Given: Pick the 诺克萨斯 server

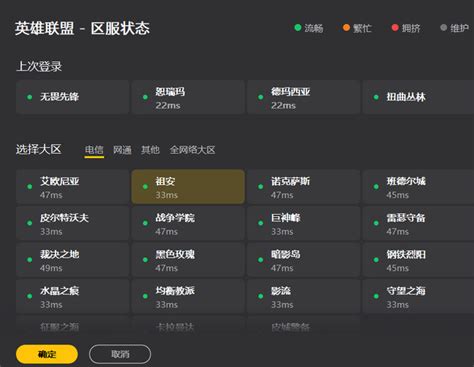Looking at the screenshot, I should 304,187.
